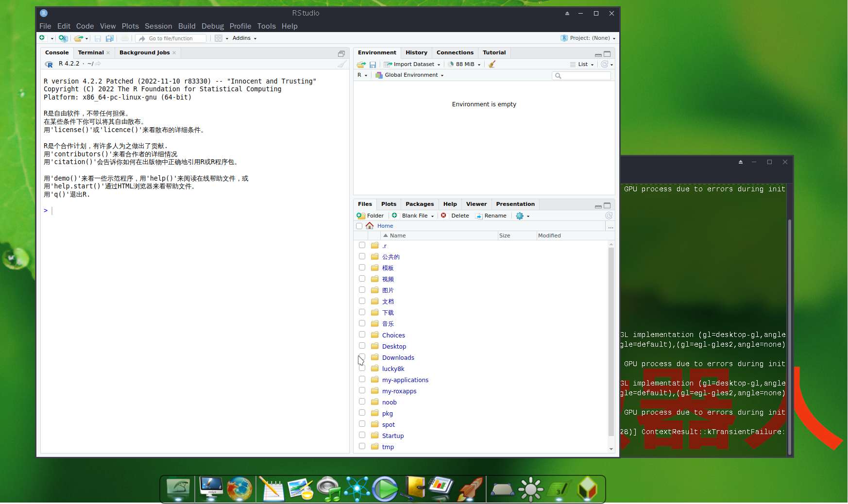This screenshot has width=848, height=504.
Task: Refresh the Files pane listing
Action: click(609, 216)
